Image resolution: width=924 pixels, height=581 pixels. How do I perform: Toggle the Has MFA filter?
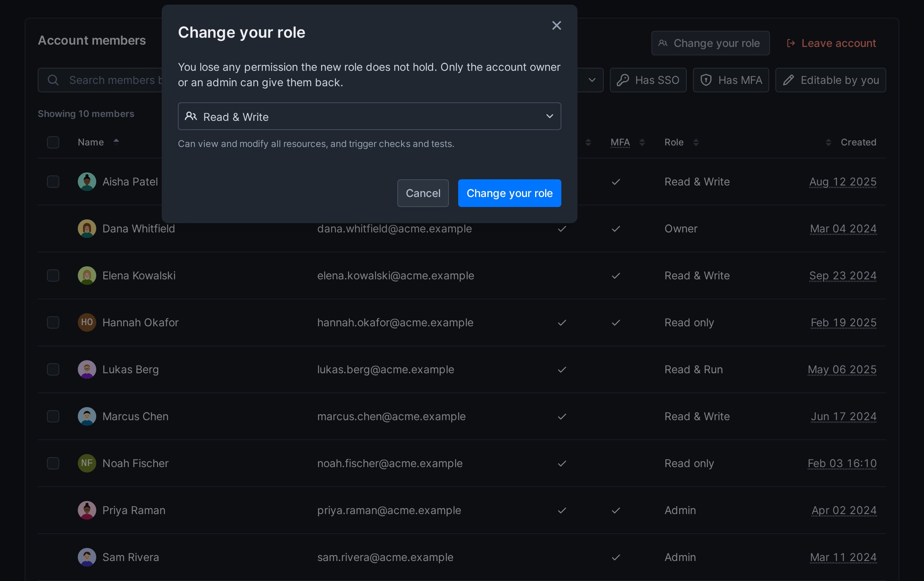[x=731, y=80]
